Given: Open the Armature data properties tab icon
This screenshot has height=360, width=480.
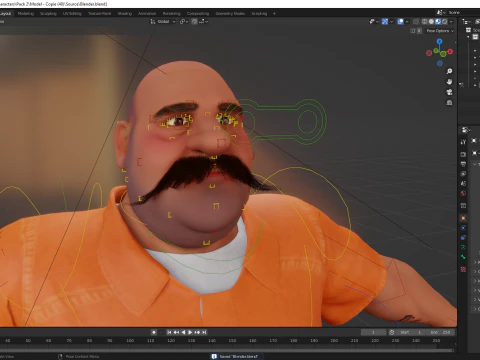Looking at the screenshot, I should (x=463, y=247).
